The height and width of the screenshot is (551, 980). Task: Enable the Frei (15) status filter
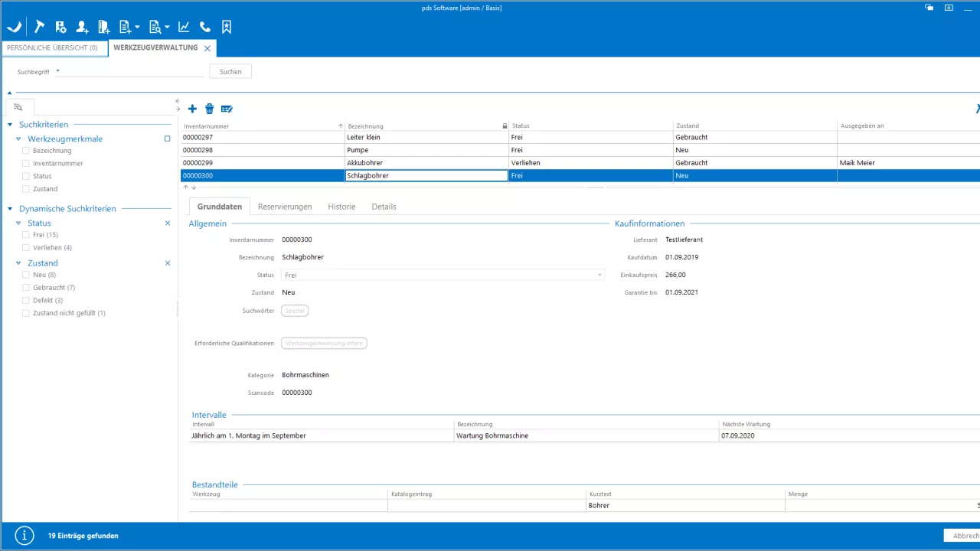(26, 235)
